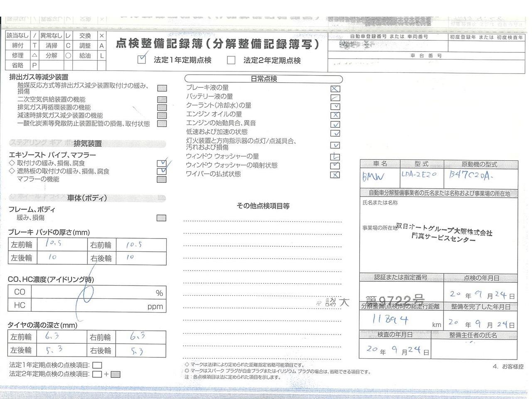Click the 右後輪 tire groove depth field
Viewport: 532px width, 399px height.
pos(141,350)
